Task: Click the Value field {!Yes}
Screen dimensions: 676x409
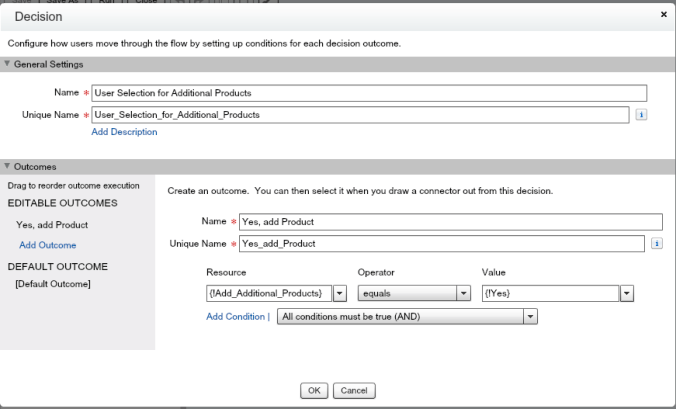Action: tap(551, 293)
